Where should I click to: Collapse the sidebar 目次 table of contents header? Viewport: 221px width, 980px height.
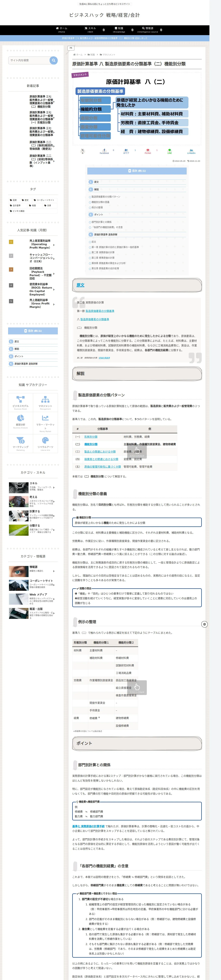click(x=33, y=331)
